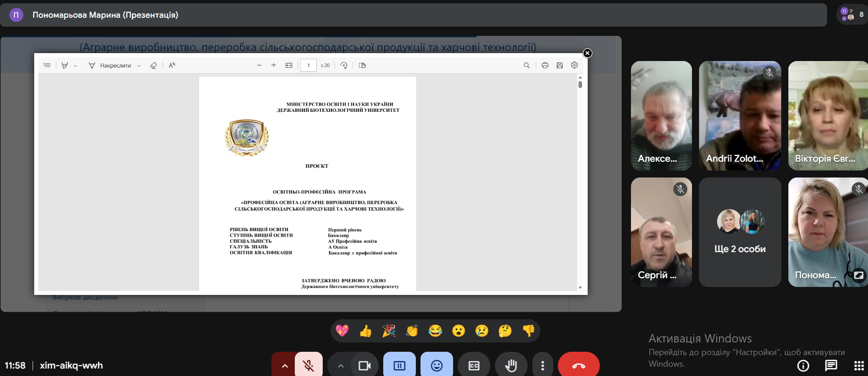Open the meeting activities grid icon
This screenshot has width=868, height=376.
click(859, 366)
